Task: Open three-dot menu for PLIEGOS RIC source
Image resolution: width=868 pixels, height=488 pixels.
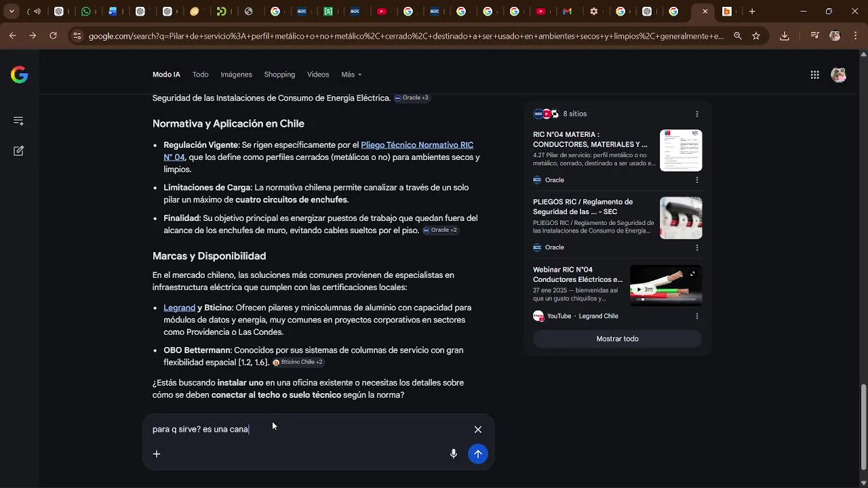Action: click(697, 247)
